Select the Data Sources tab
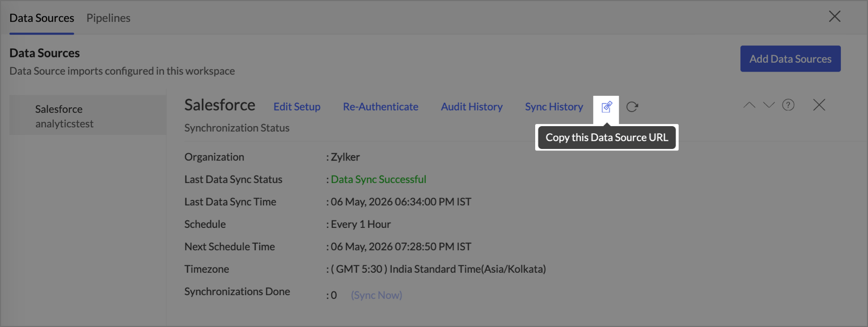This screenshot has height=327, width=868. tap(42, 18)
